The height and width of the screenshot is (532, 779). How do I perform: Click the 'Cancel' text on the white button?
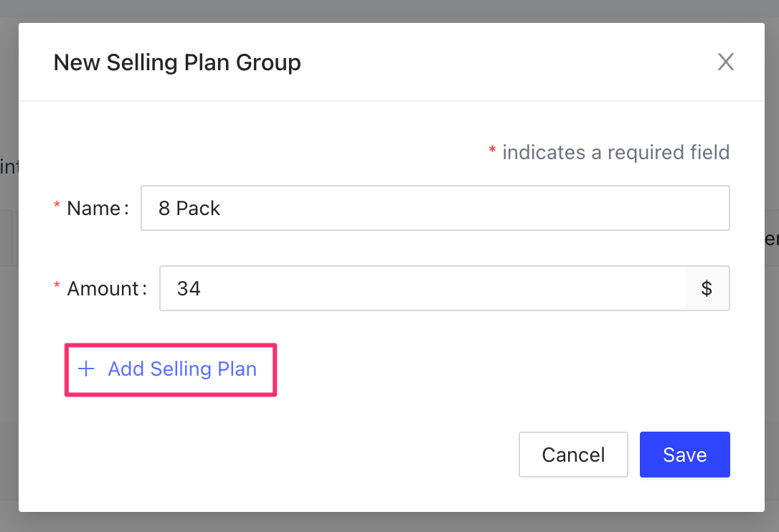pos(573,455)
